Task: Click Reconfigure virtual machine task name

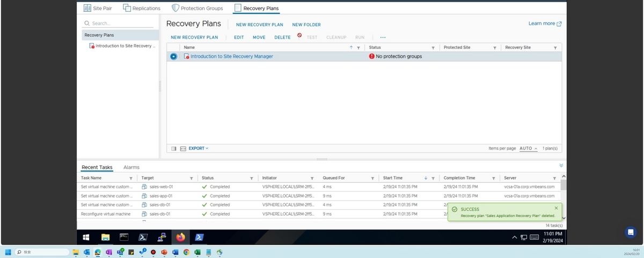Action: [x=106, y=214]
